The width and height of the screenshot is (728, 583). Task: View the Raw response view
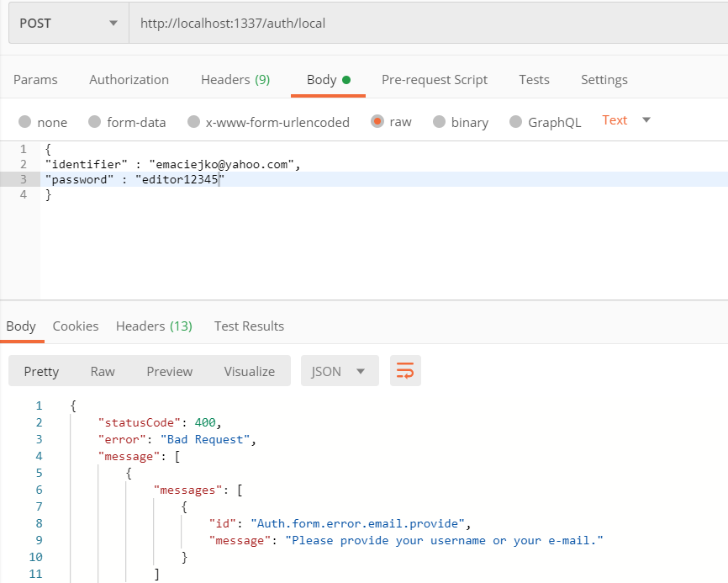click(x=102, y=371)
